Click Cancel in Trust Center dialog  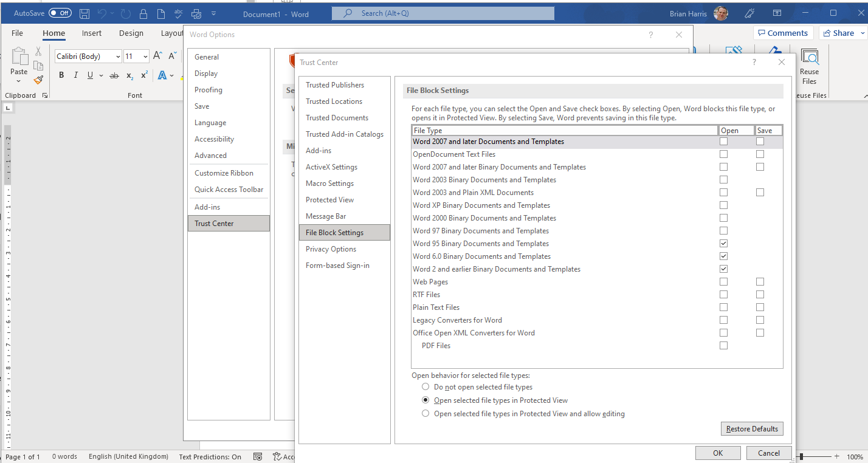(x=768, y=453)
